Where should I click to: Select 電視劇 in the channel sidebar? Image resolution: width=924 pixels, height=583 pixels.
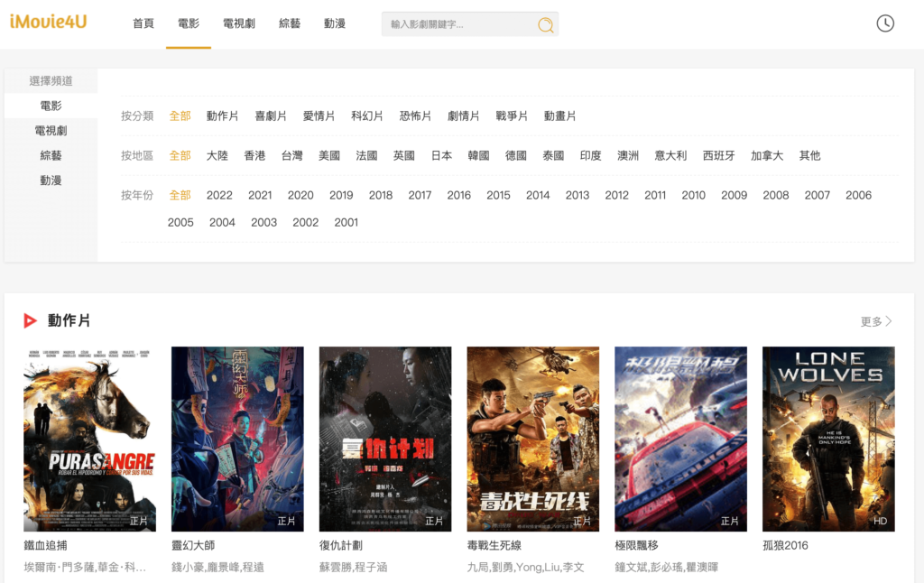tap(51, 131)
